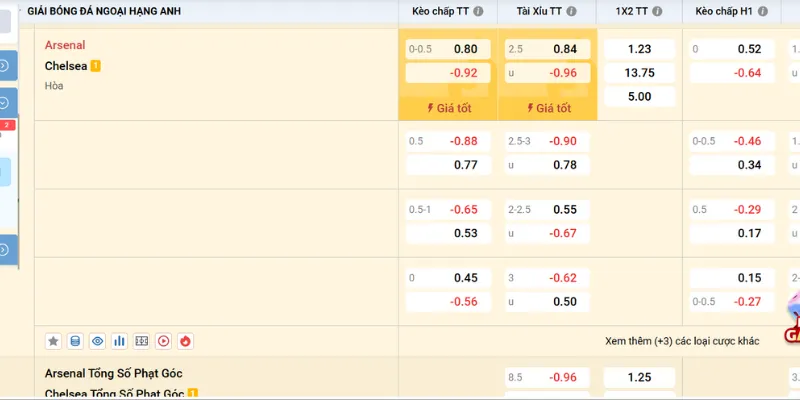Pick 0.52 first-half handicap odds

point(732,49)
